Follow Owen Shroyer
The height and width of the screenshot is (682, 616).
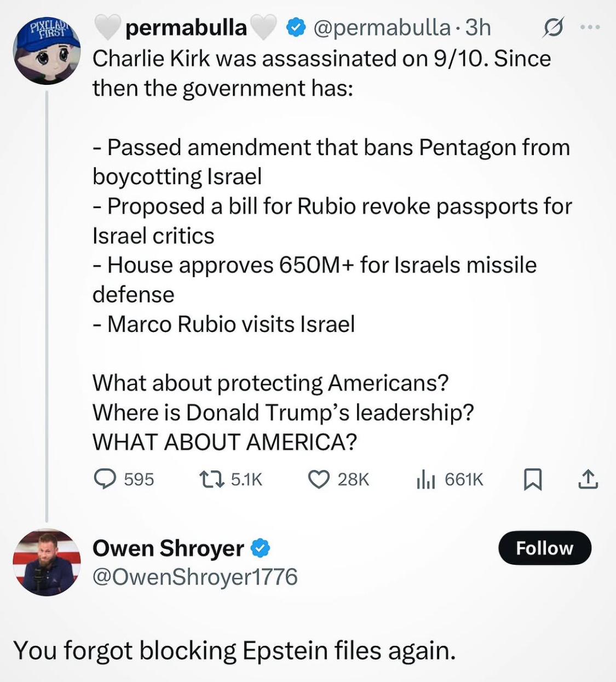(545, 548)
